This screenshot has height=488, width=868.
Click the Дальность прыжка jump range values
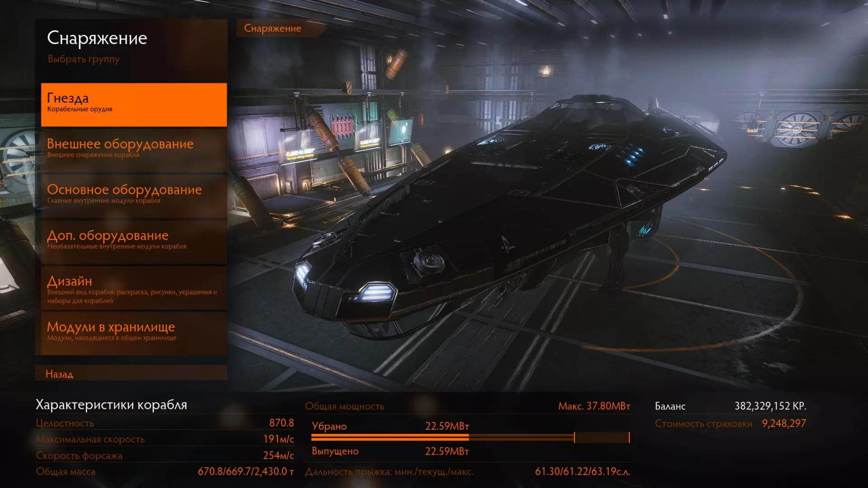(582, 472)
